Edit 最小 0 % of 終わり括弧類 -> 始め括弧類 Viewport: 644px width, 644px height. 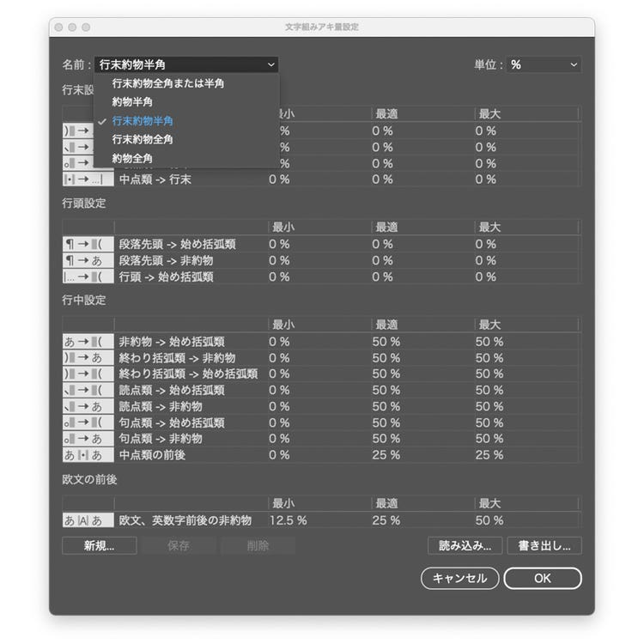(x=279, y=374)
